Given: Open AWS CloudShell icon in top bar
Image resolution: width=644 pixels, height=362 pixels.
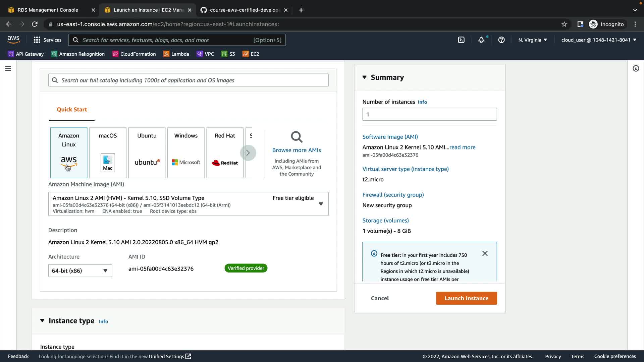Looking at the screenshot, I should coord(461,40).
